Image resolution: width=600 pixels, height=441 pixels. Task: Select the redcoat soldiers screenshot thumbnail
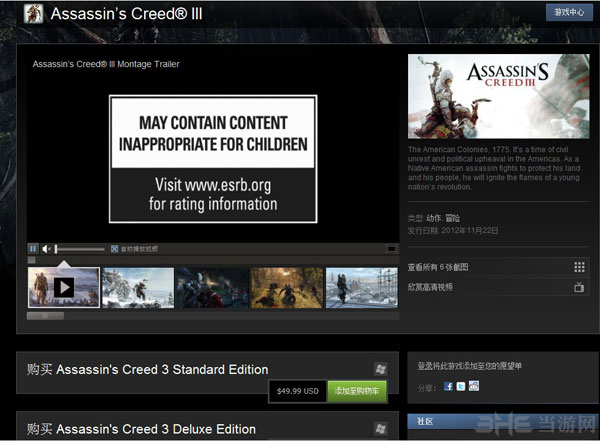click(213, 287)
